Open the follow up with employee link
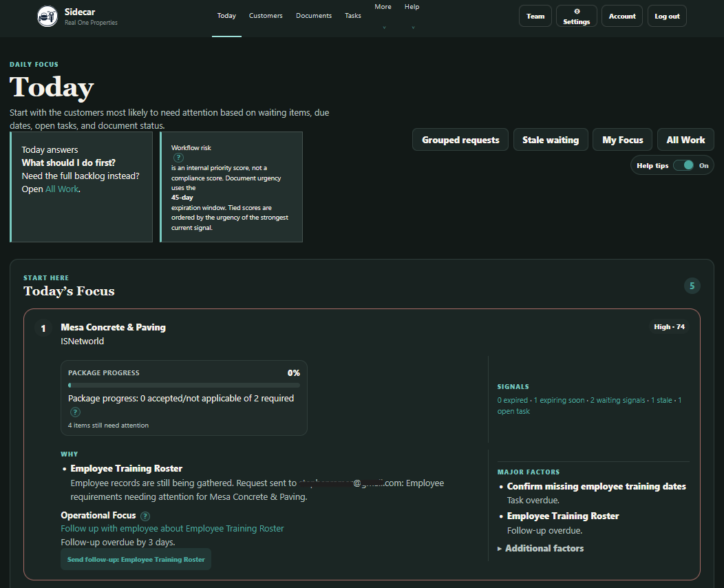The width and height of the screenshot is (724, 588). tap(172, 528)
